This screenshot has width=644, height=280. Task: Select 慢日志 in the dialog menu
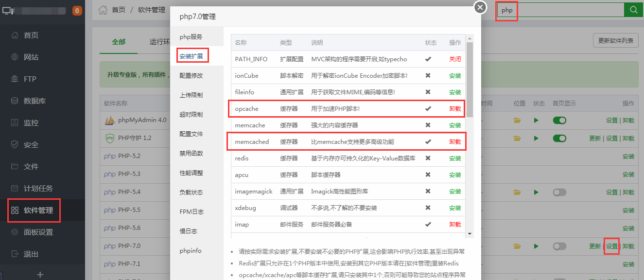(x=188, y=231)
